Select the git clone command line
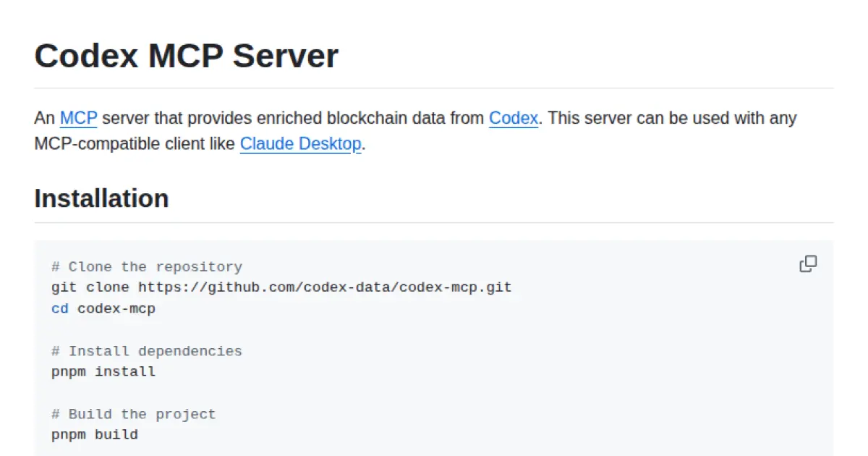 pos(281,287)
